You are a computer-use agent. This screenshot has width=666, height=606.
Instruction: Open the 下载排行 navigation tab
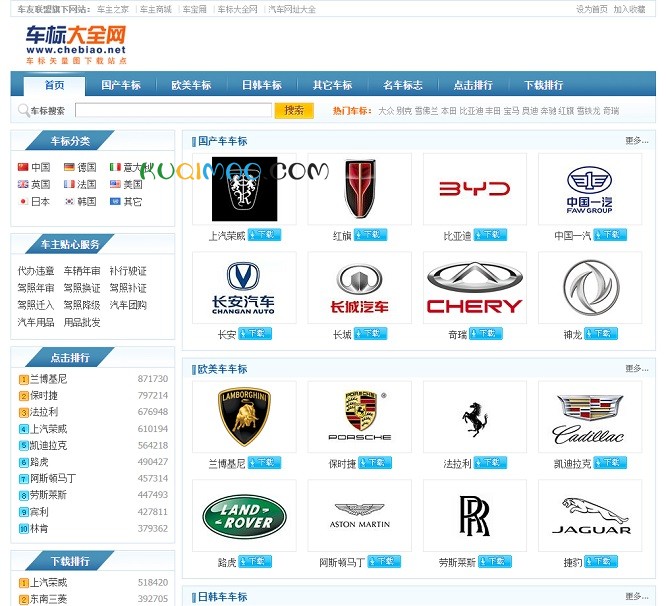(x=544, y=85)
